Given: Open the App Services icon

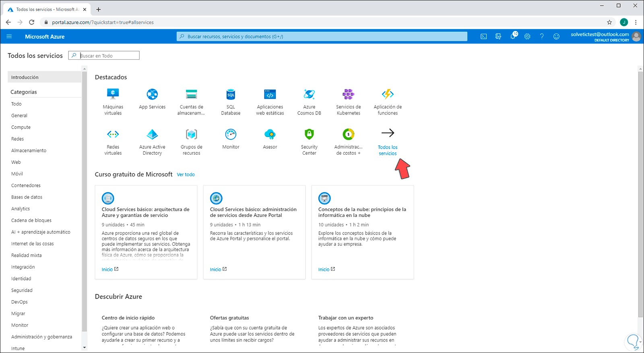Looking at the screenshot, I should coord(152,94).
